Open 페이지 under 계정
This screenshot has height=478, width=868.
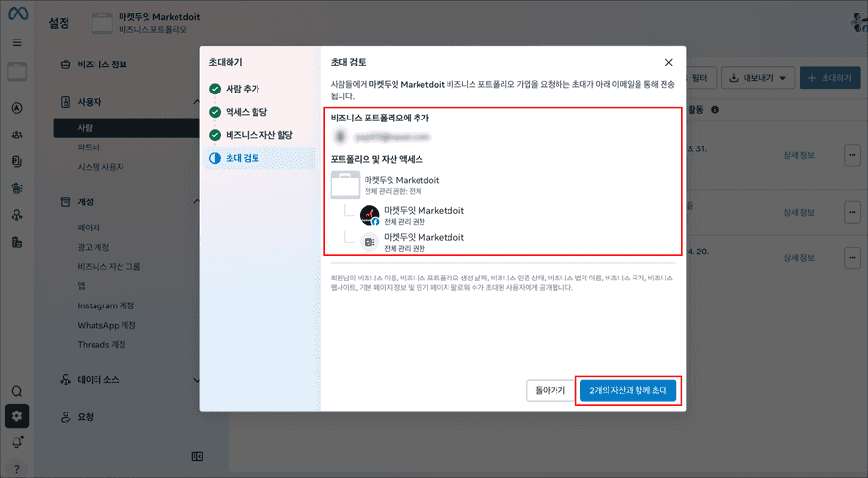tap(89, 227)
